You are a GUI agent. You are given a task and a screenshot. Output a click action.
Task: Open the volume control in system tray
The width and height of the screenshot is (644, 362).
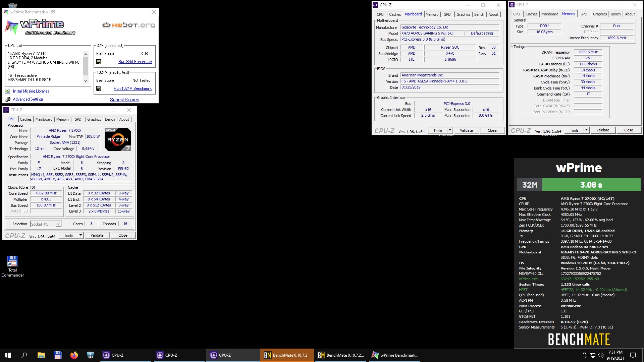[x=600, y=355]
